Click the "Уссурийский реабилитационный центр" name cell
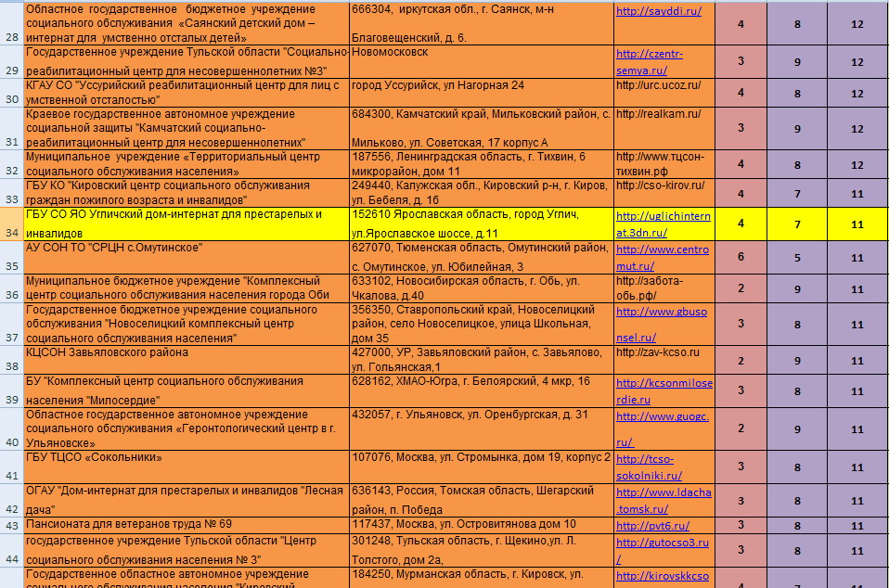Screen dimensions: 889x588 click(x=187, y=93)
